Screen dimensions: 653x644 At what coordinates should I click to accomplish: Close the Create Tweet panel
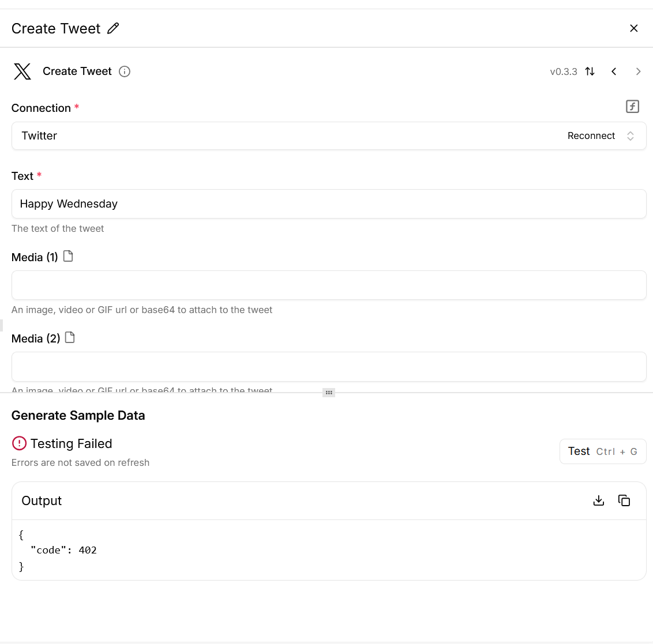tap(633, 28)
